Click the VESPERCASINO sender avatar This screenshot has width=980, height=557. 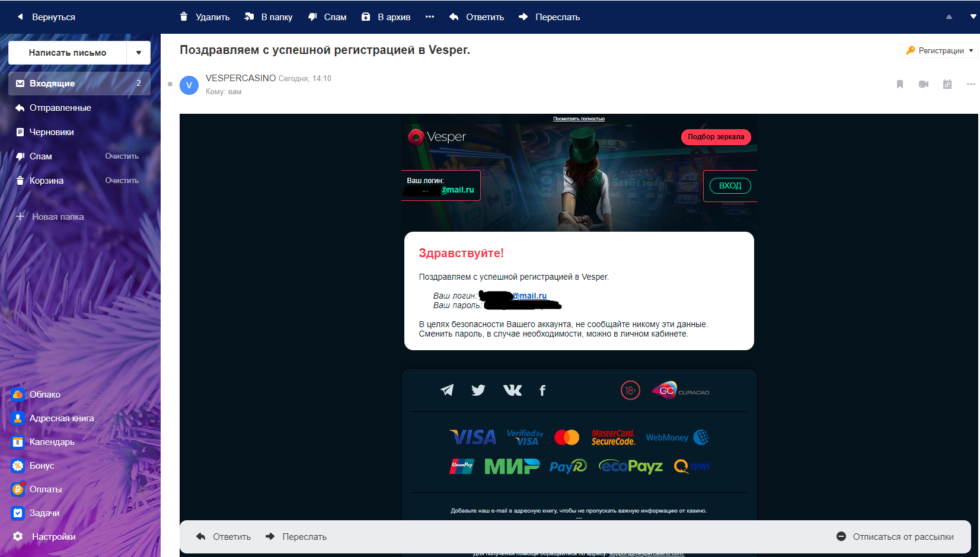189,85
